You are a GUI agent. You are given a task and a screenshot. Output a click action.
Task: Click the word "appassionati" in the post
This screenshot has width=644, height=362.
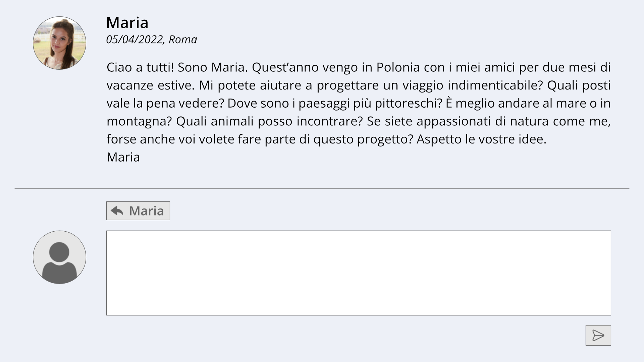453,121
